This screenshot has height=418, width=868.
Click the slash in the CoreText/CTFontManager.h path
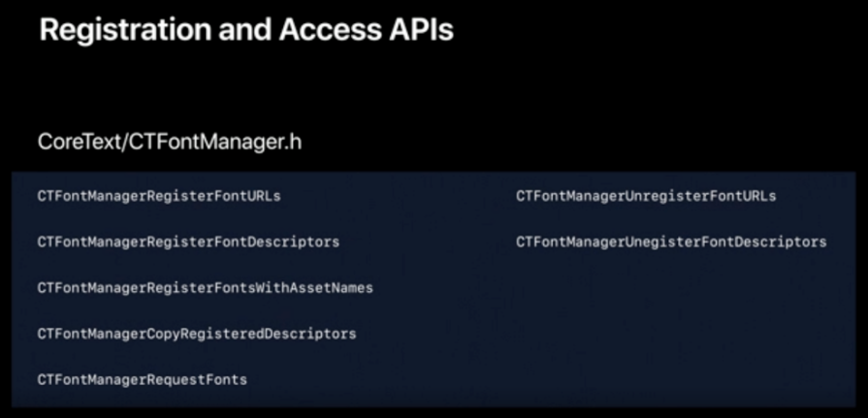coord(125,142)
